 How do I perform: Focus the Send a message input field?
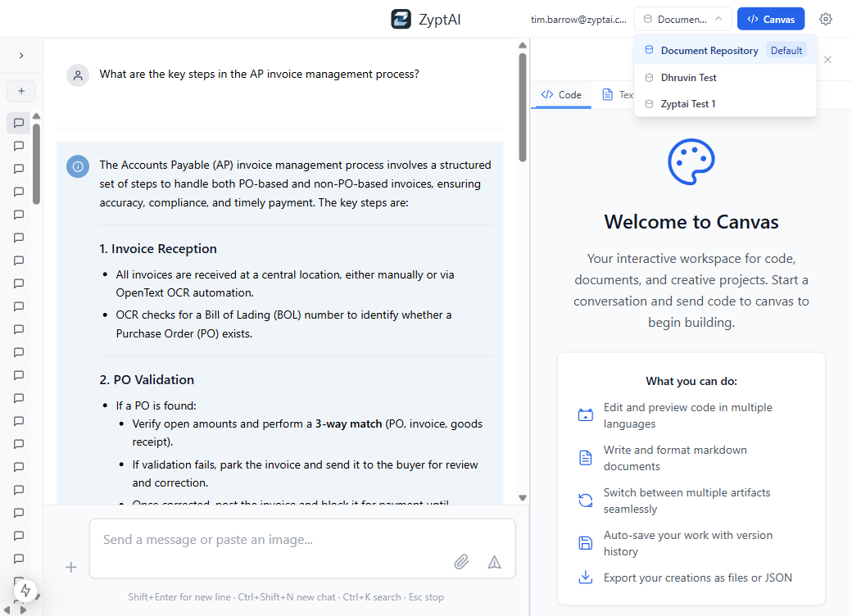click(302, 549)
